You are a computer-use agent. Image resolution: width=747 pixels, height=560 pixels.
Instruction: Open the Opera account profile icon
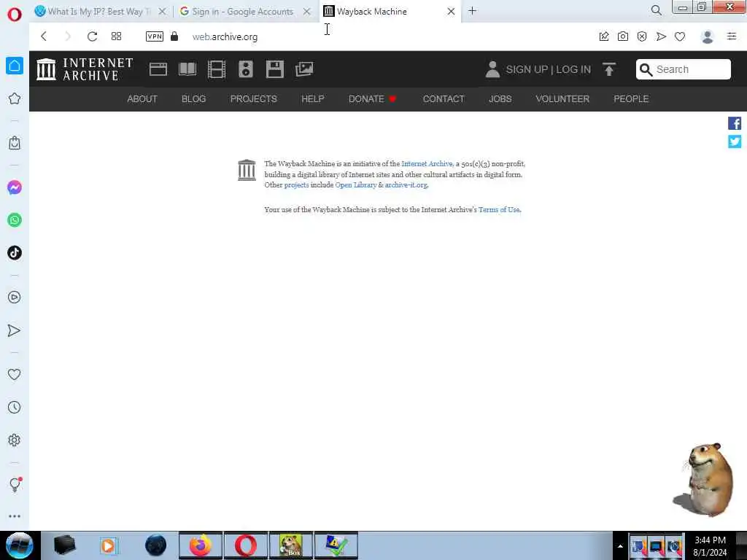pyautogui.click(x=708, y=36)
